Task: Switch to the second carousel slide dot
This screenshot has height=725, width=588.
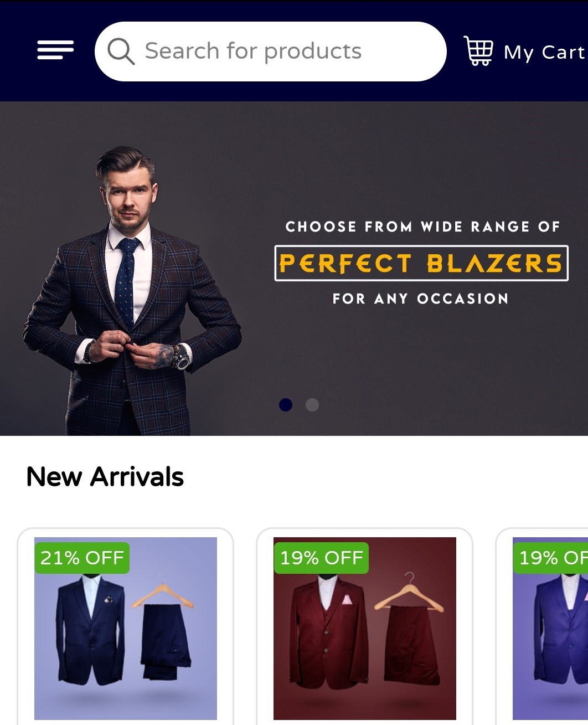Action: pos(312,405)
